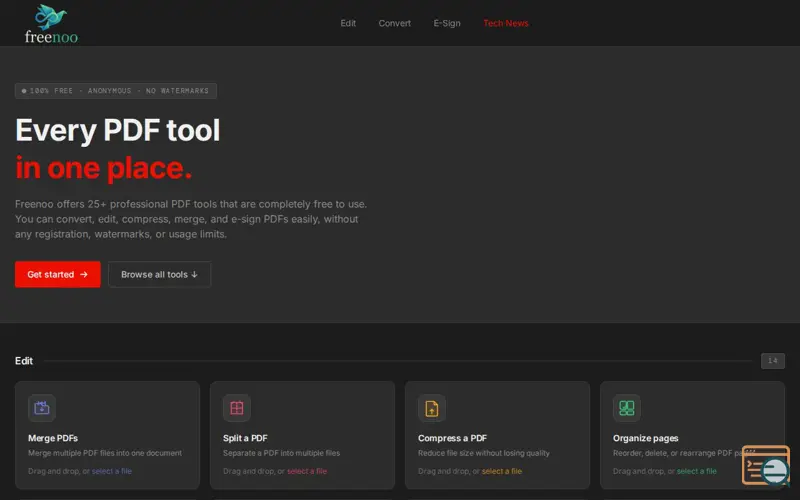Open the Organize pages icon
Image resolution: width=800 pixels, height=500 pixels.
coord(627,408)
